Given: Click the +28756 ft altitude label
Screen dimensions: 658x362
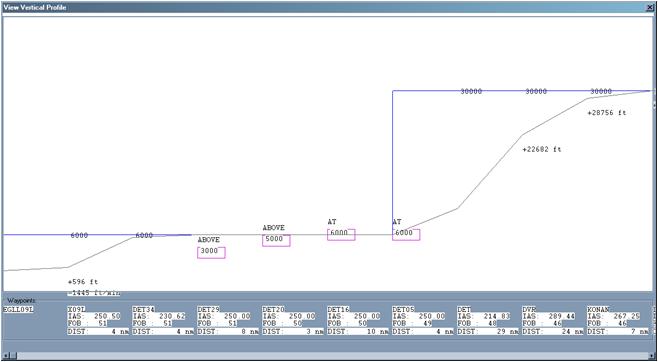Looking at the screenshot, I should click(607, 113).
